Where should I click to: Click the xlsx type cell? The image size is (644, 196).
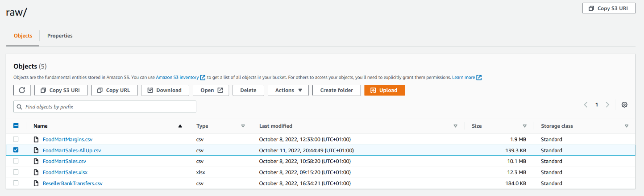coord(201,172)
